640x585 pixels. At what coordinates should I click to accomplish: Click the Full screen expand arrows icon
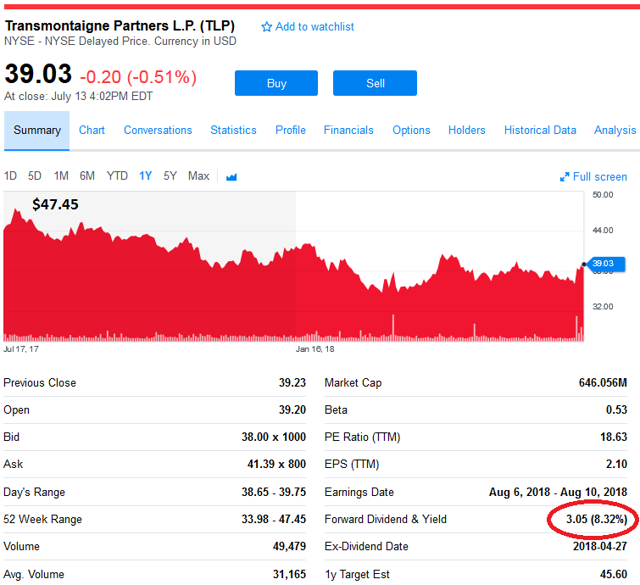point(564,177)
